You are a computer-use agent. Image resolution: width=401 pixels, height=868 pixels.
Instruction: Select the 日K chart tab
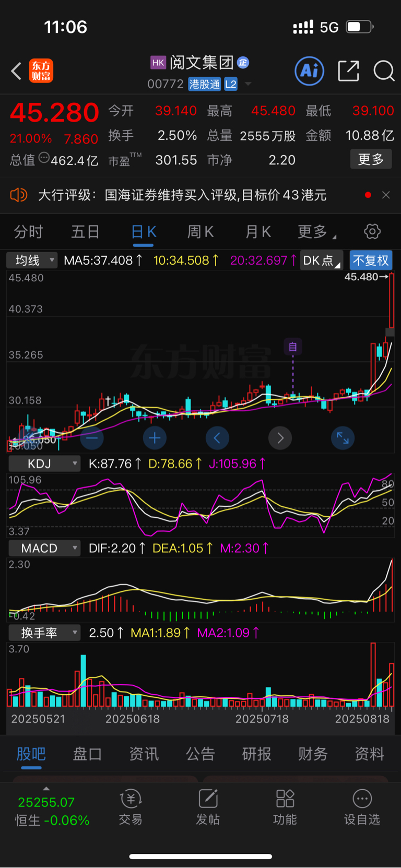pyautogui.click(x=144, y=232)
